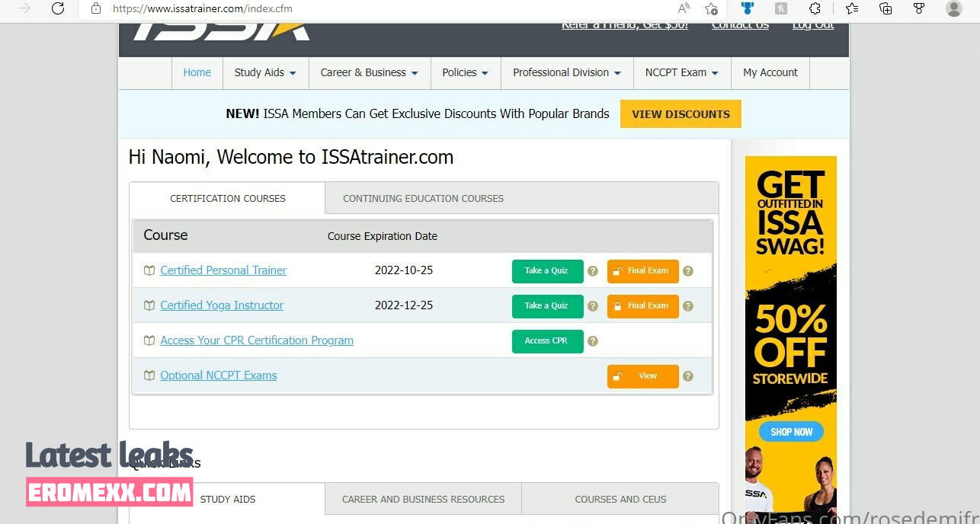Click the Course Expiration Date header
The width and height of the screenshot is (980, 524).
(383, 236)
